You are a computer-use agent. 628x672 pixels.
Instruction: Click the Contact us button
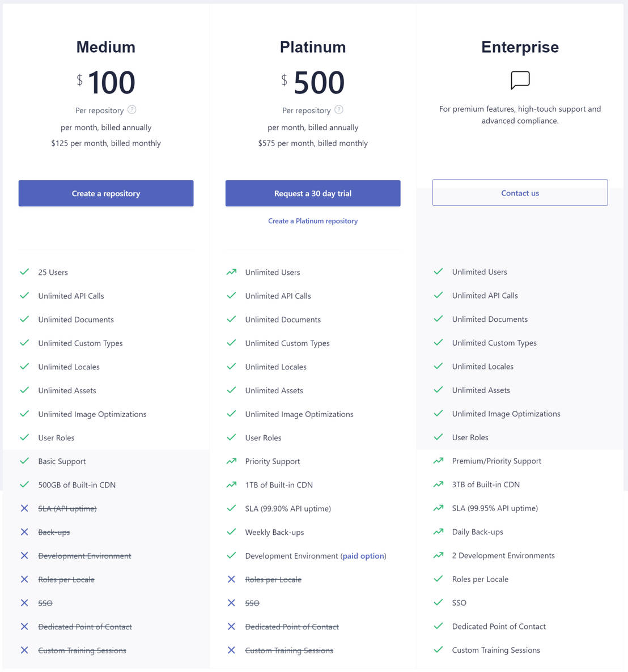520,193
